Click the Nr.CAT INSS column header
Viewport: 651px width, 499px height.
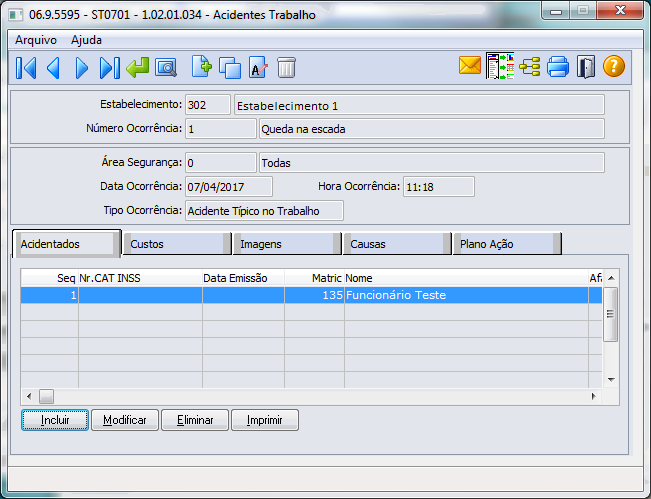(140, 278)
